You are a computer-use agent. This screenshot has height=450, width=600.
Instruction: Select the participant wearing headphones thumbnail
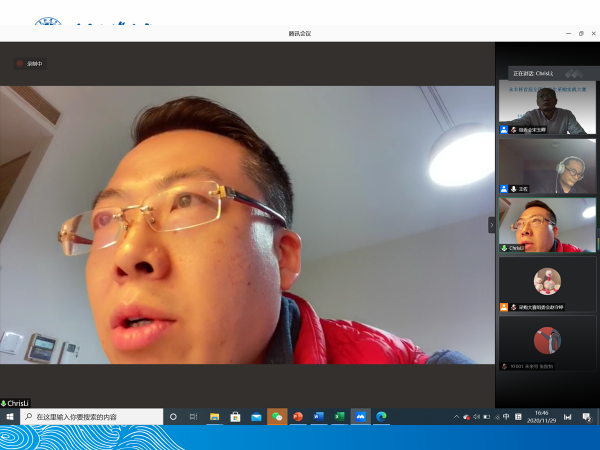coord(547,166)
